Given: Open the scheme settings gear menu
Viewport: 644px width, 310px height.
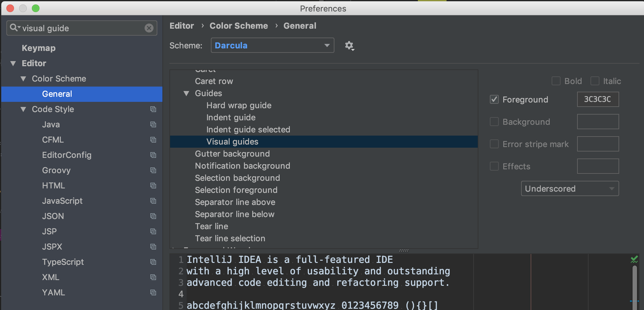Looking at the screenshot, I should click(x=349, y=46).
